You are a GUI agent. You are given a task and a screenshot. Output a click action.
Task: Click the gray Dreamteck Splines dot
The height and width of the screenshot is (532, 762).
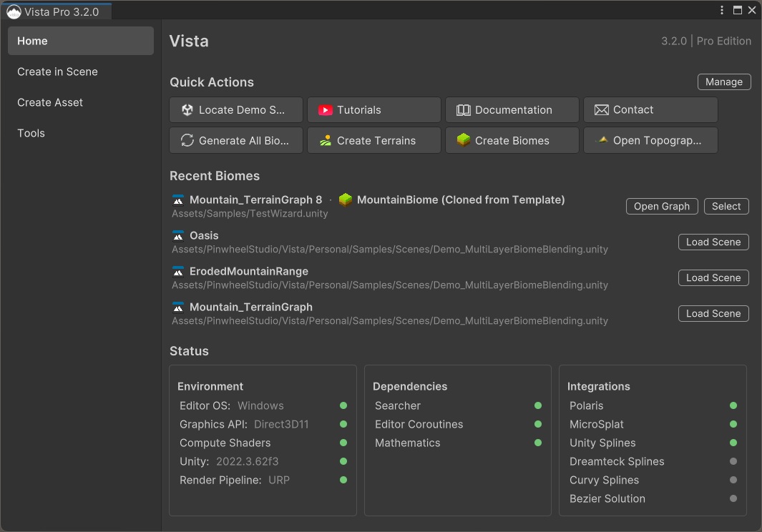click(733, 461)
